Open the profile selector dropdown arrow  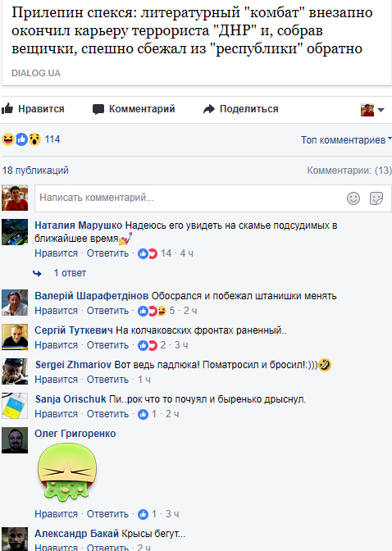click(x=381, y=110)
